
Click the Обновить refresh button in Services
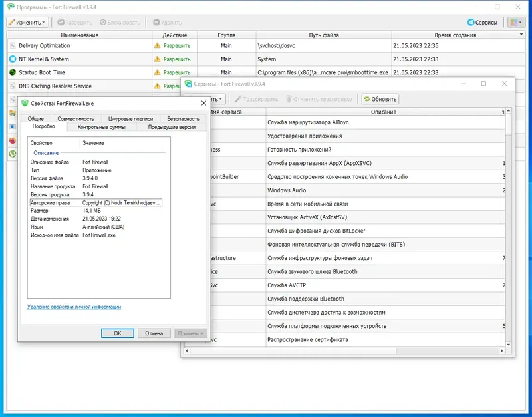click(x=380, y=99)
